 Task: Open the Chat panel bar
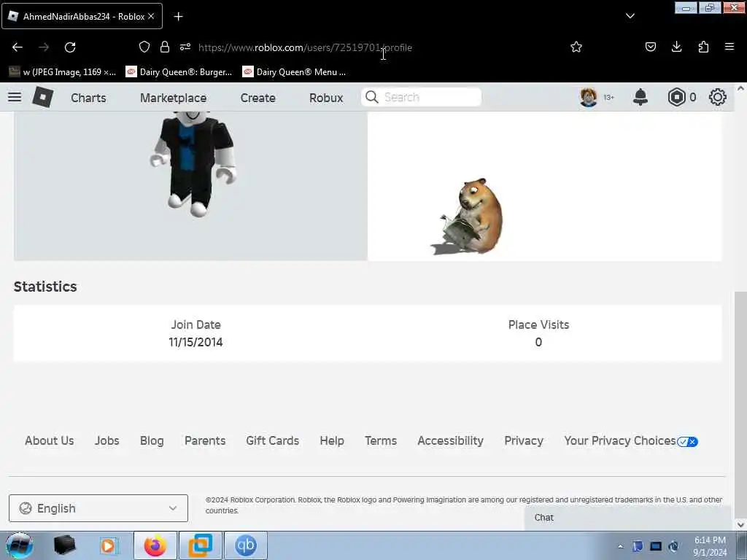tap(627, 518)
